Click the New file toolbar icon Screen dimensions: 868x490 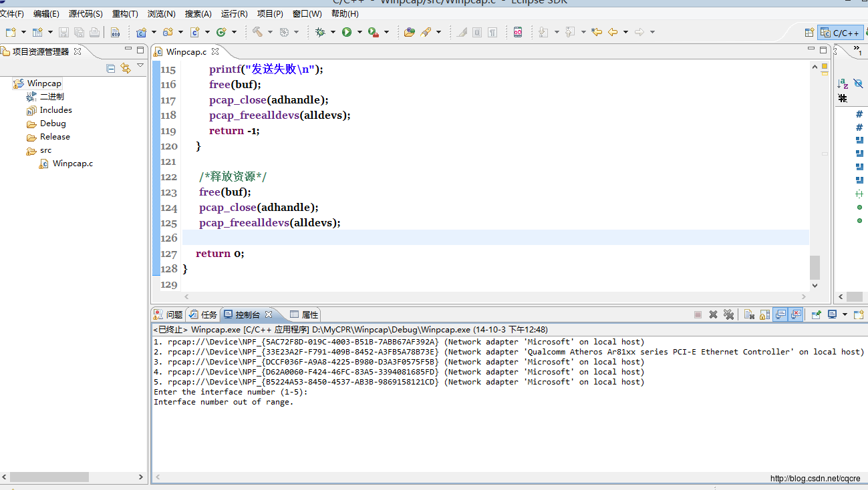11,32
